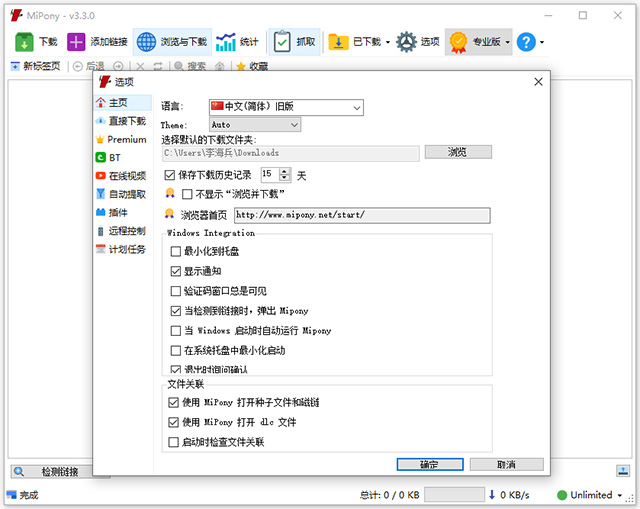Cancel options with 取消 button
The width and height of the screenshot is (640, 509).
507,464
